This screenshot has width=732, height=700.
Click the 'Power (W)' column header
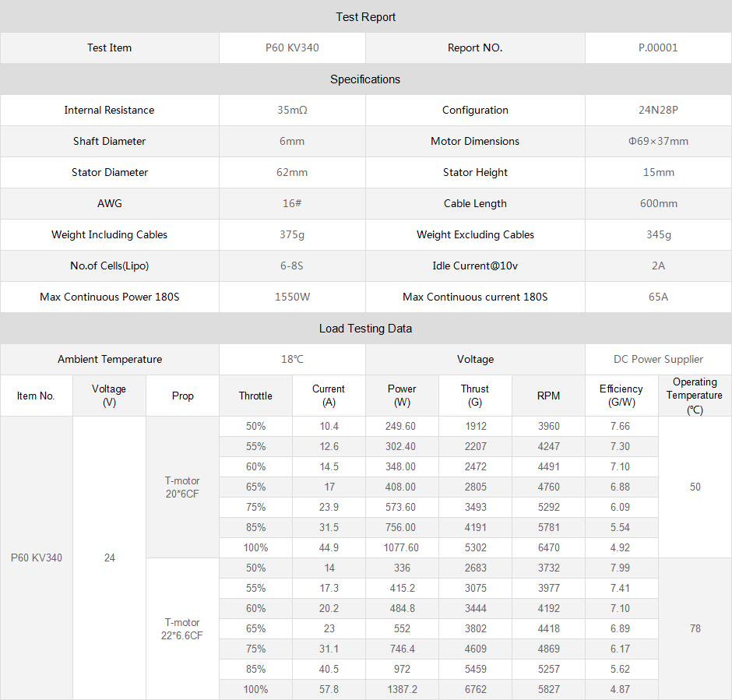coord(402,396)
